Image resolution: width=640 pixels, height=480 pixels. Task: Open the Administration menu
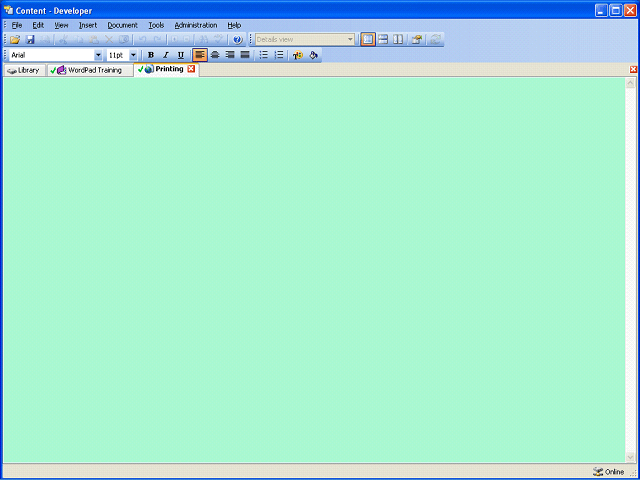coord(196,25)
